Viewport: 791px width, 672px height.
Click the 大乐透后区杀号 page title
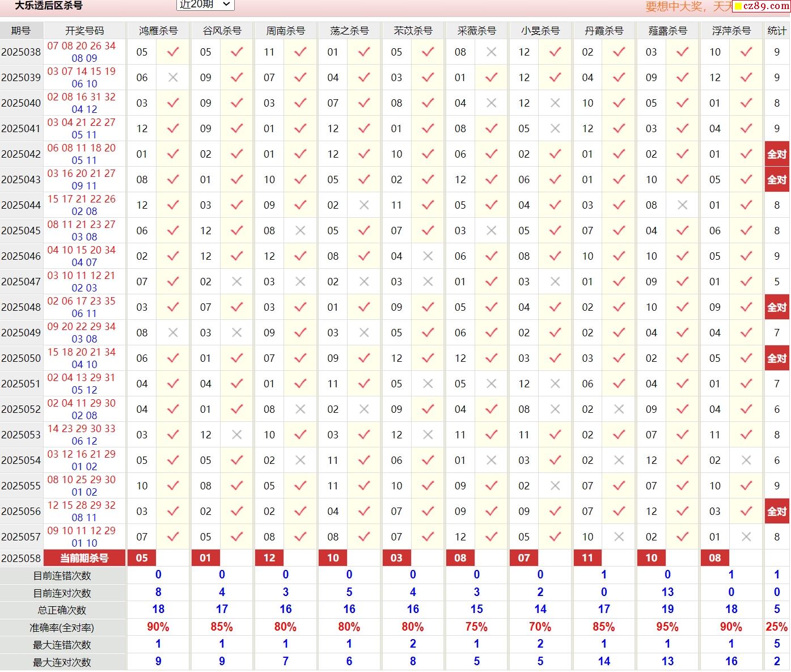(x=48, y=6)
